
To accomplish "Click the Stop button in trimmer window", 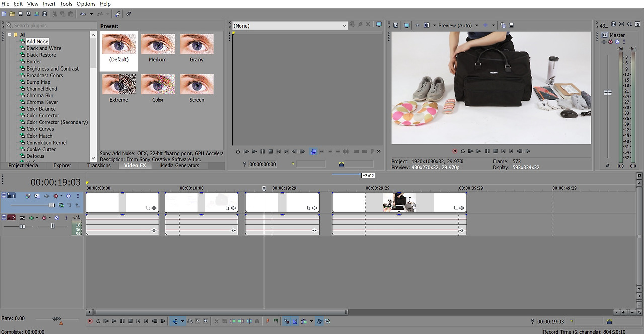I will point(271,151).
